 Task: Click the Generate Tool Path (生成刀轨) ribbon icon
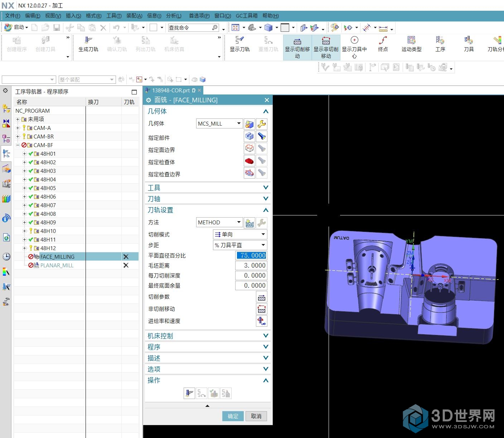coord(88,44)
